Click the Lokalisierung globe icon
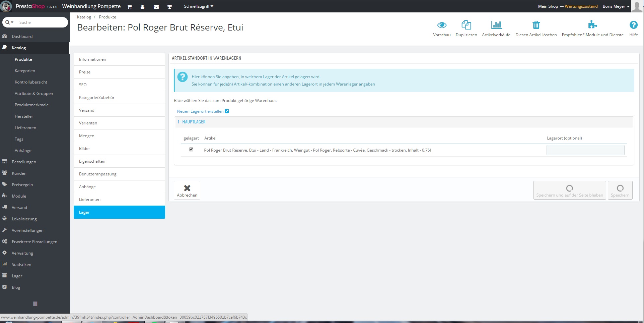Screen dimensions: 644x323 5,219
